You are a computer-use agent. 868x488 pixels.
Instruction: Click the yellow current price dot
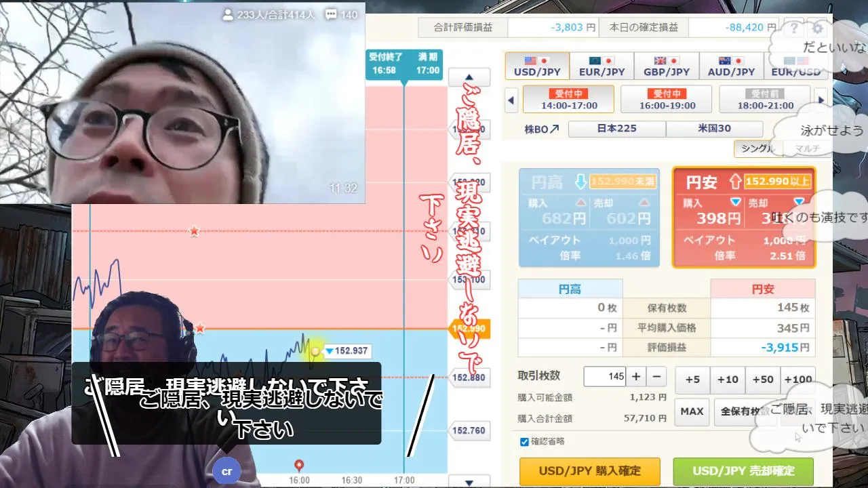tap(315, 351)
